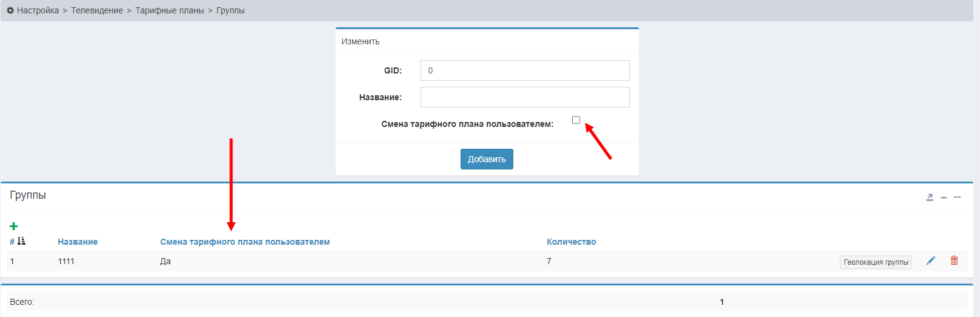Navigate to Тарифные планы breadcrumb
The width and height of the screenshot is (980, 317).
[169, 10]
